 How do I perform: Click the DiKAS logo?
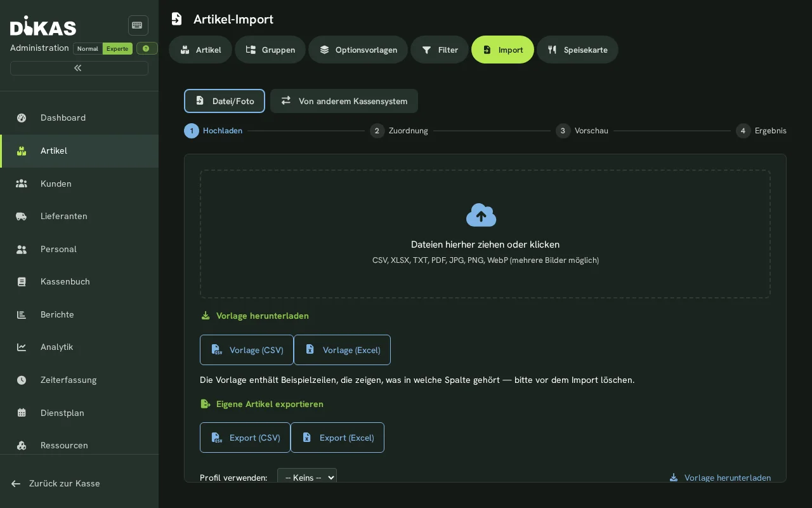pyautogui.click(x=43, y=26)
